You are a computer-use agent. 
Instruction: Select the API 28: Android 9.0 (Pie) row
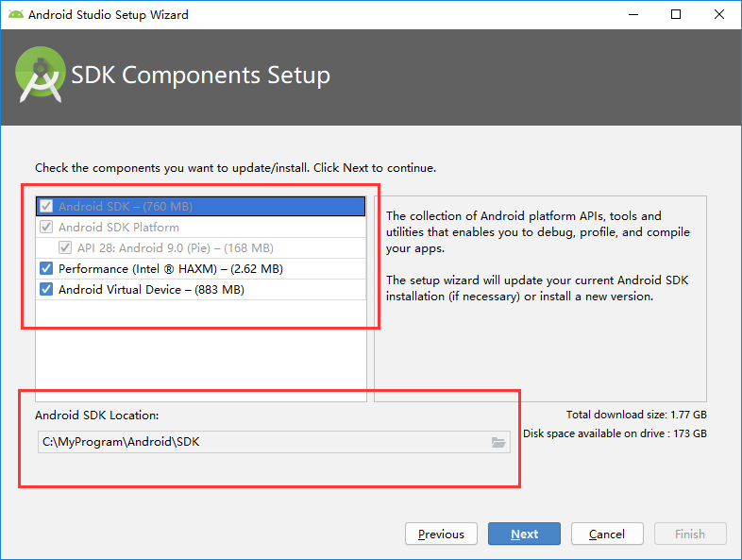[x=201, y=248]
